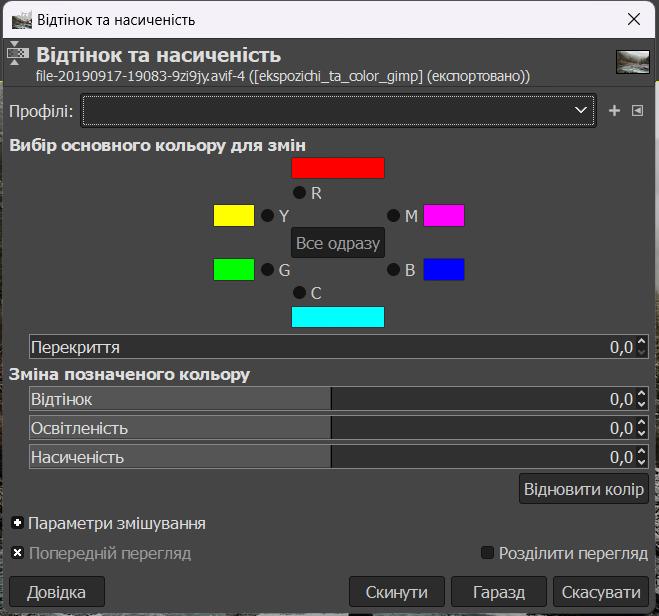The height and width of the screenshot is (616, 659).
Task: Open the profile management menu icon
Action: click(637, 111)
